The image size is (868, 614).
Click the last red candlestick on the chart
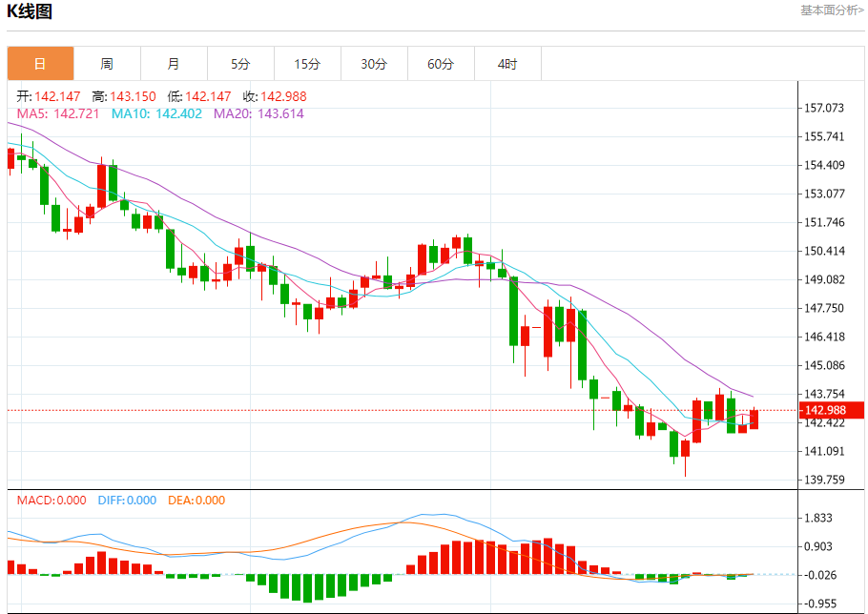(x=754, y=419)
